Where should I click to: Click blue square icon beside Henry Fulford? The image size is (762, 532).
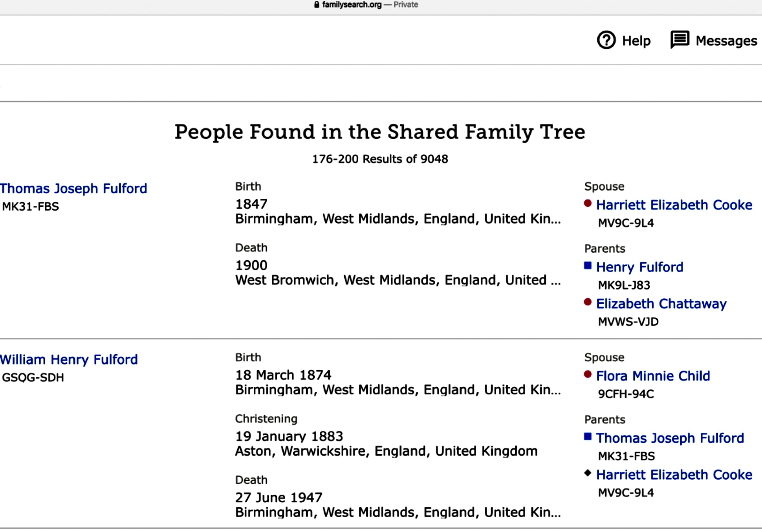(587, 265)
